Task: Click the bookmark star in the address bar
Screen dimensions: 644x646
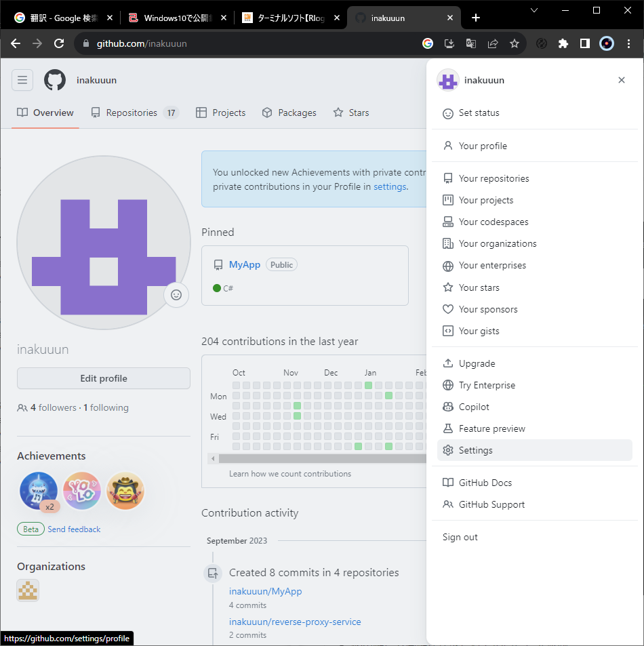Action: click(515, 43)
